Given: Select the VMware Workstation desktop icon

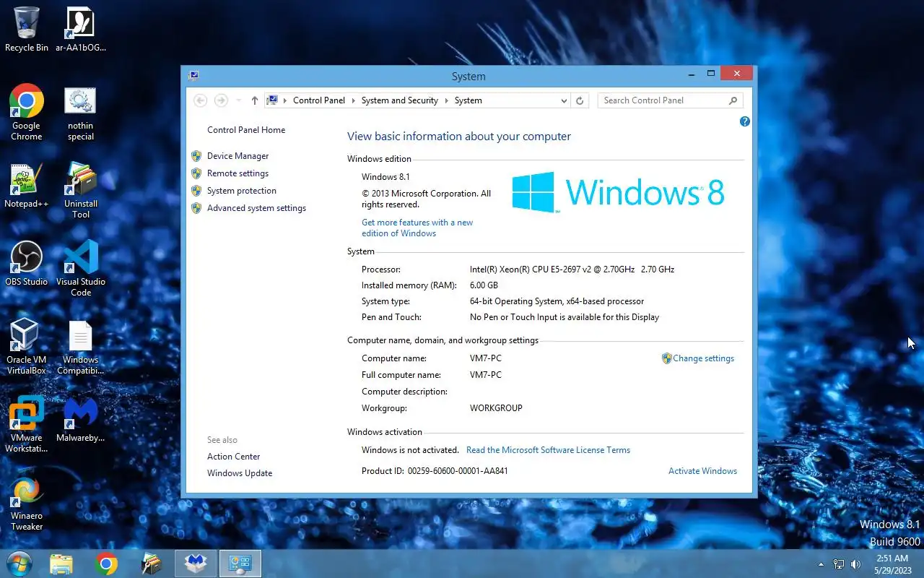Looking at the screenshot, I should click(x=27, y=425).
